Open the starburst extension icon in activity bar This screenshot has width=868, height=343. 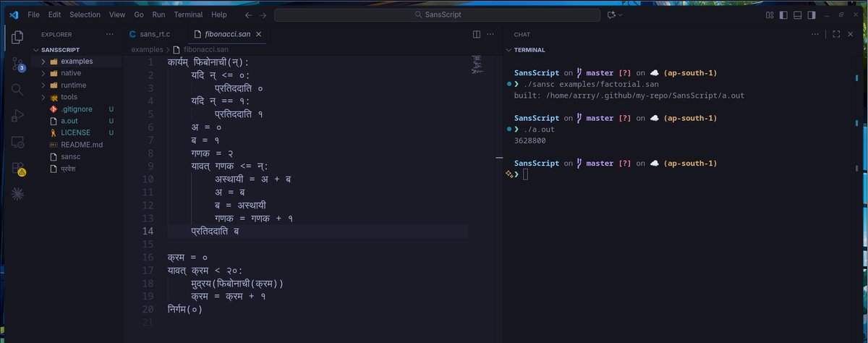point(17,194)
